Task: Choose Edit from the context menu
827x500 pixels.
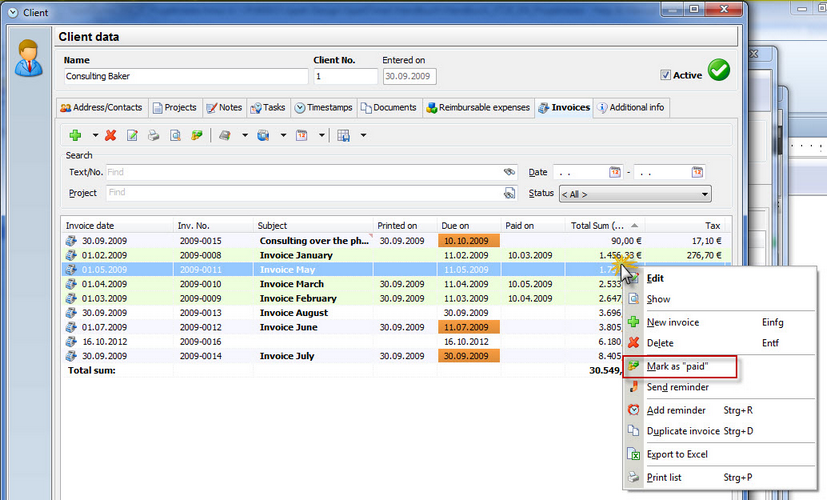Action: (x=720, y=278)
